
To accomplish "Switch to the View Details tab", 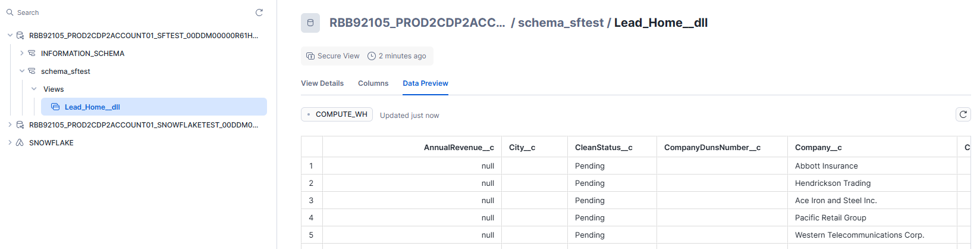I will click(322, 83).
